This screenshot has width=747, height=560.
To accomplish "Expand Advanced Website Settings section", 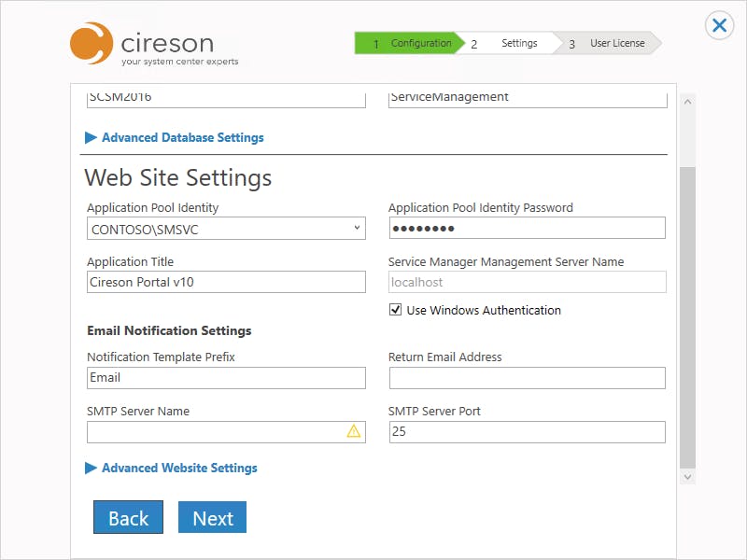I will point(179,469).
